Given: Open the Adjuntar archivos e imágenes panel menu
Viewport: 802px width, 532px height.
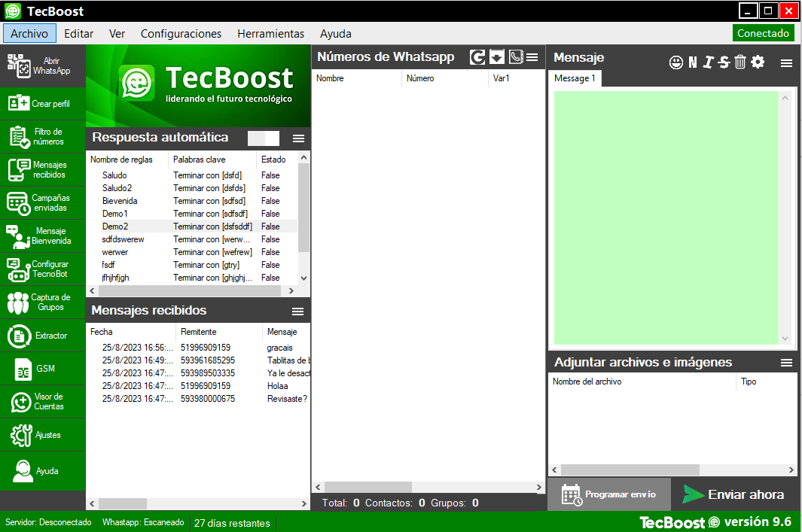Looking at the screenshot, I should 786,363.
